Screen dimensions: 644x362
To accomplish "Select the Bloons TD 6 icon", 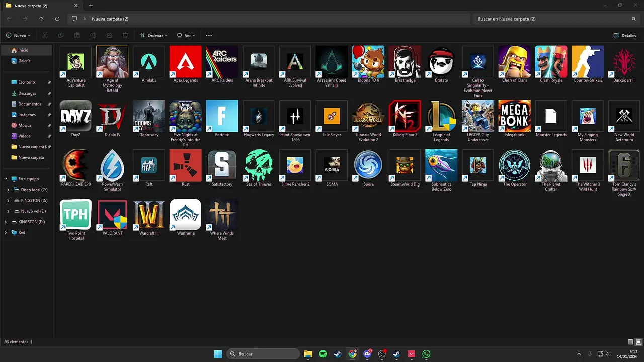I will pos(368,62).
